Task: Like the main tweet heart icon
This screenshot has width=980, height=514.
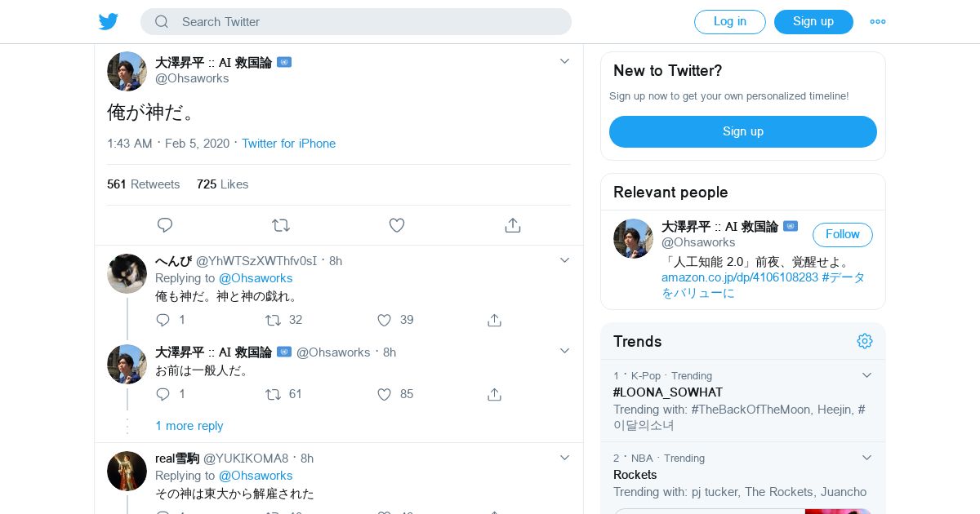Action: click(397, 225)
